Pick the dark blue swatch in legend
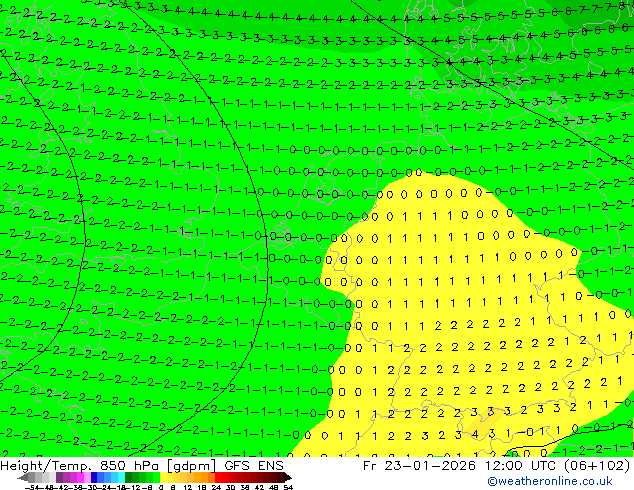The width and height of the screenshot is (634, 490). 94,478
